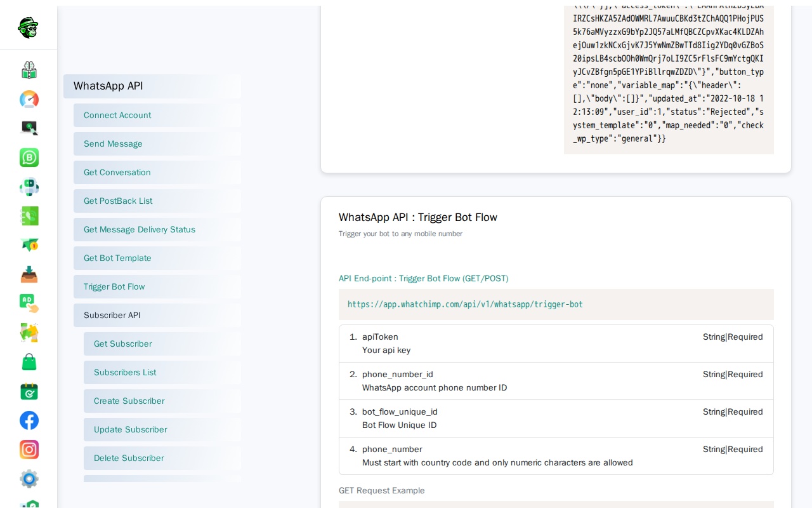The height and width of the screenshot is (508, 812).
Task: Click the Facebook icon in sidebar
Action: [29, 420]
